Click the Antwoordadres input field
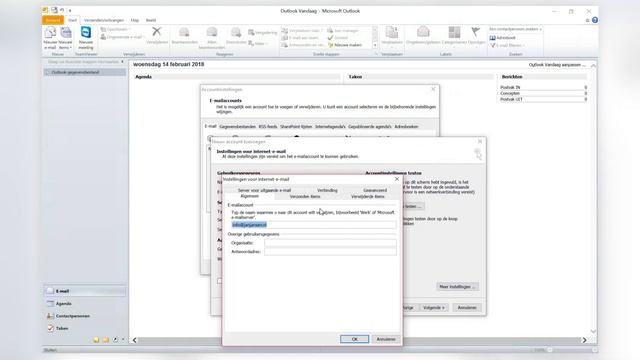The image size is (640, 360). click(330, 252)
